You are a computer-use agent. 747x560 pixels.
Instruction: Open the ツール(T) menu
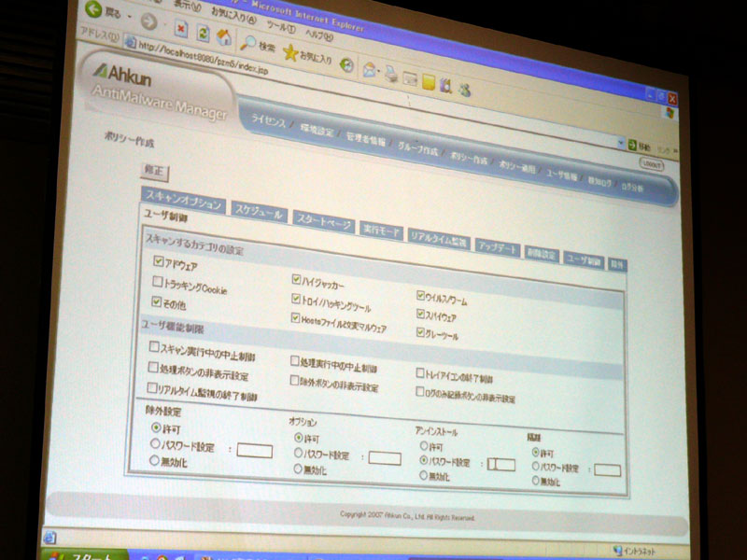point(281,26)
